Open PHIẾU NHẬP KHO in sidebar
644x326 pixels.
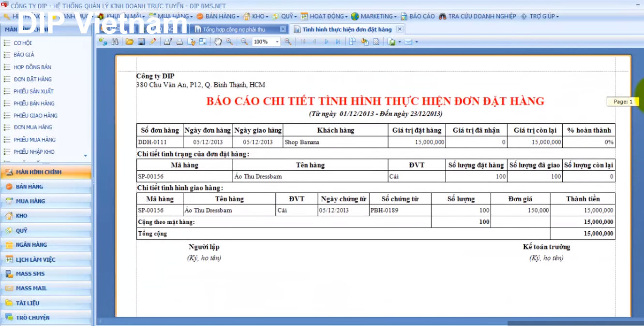click(34, 152)
